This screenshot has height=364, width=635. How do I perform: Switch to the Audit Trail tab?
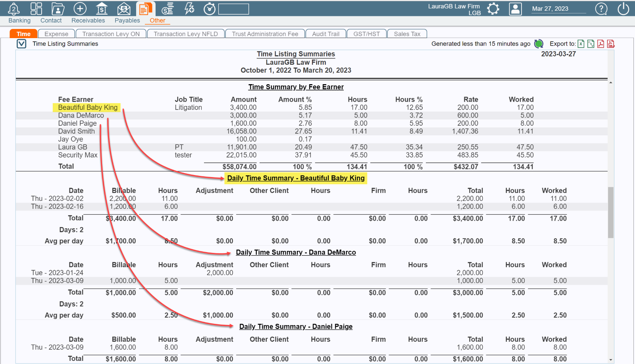[x=326, y=34]
